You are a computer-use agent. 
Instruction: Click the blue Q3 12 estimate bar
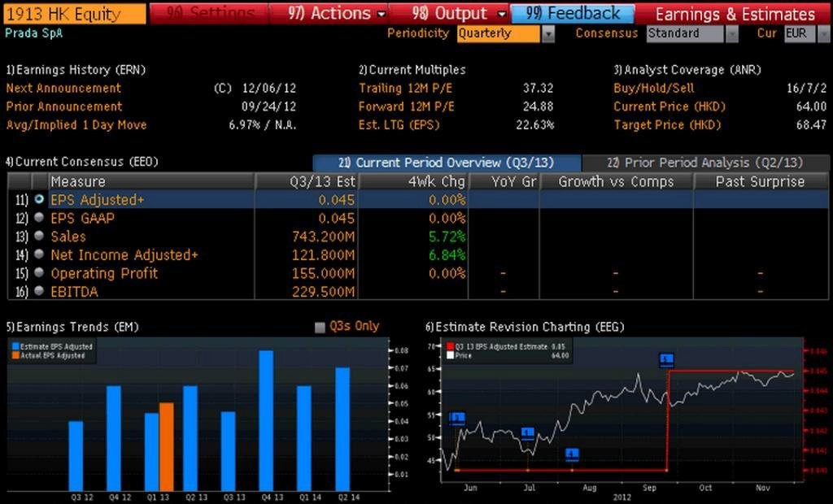tap(76, 456)
